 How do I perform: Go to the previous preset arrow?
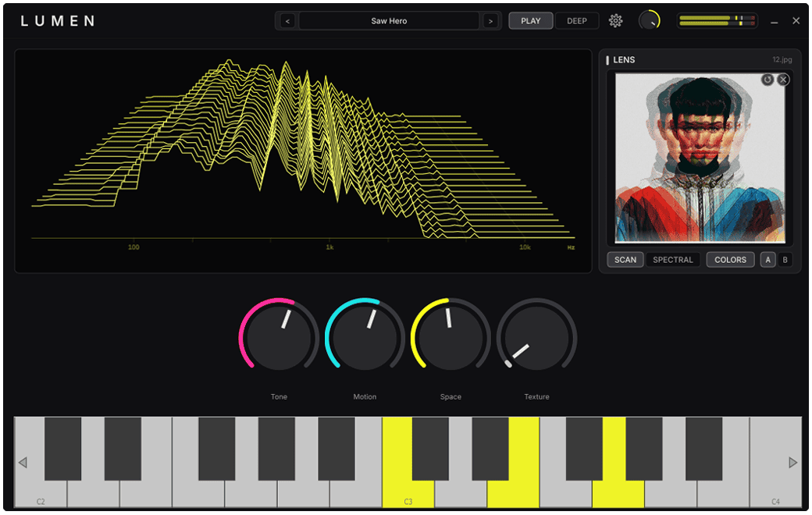tap(287, 21)
